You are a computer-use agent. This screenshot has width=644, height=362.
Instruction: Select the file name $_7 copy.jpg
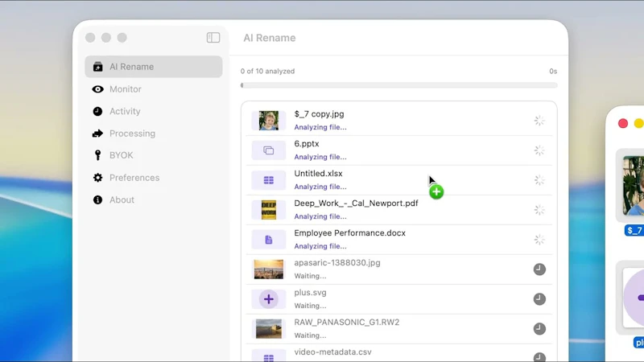319,114
